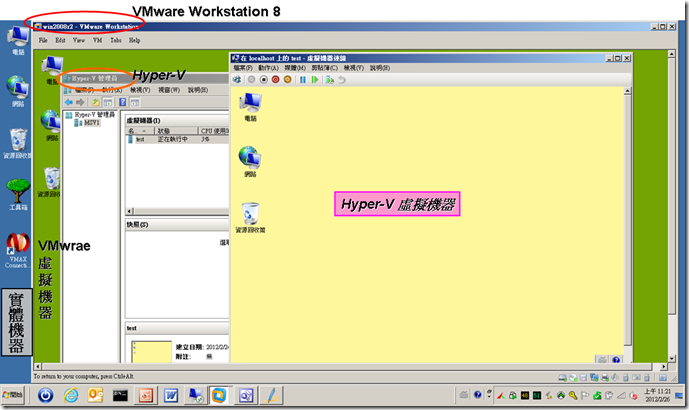Click 網路 icon on yellow Hyper-V VM desktop

point(250,162)
